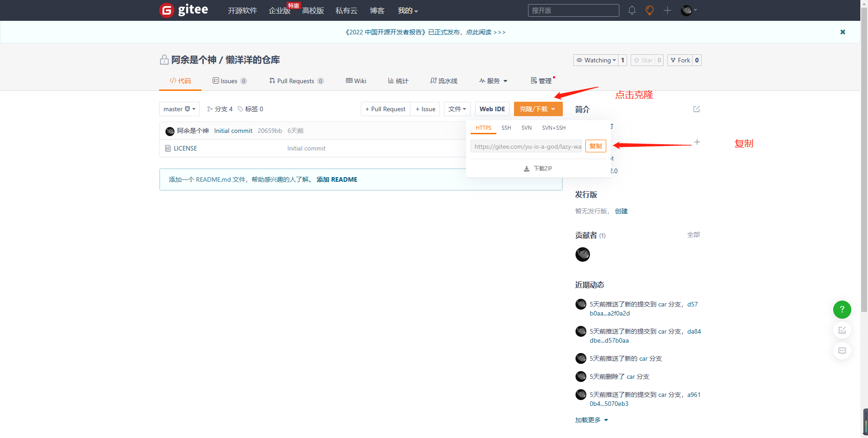Open the Initial commit link in commit bar
The width and height of the screenshot is (868, 438).
[x=233, y=131]
